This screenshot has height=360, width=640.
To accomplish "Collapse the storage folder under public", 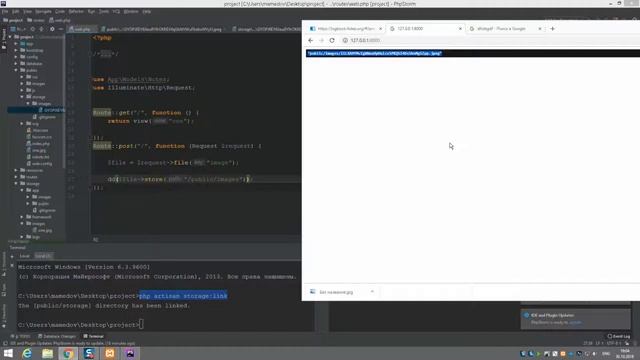I will [22, 97].
